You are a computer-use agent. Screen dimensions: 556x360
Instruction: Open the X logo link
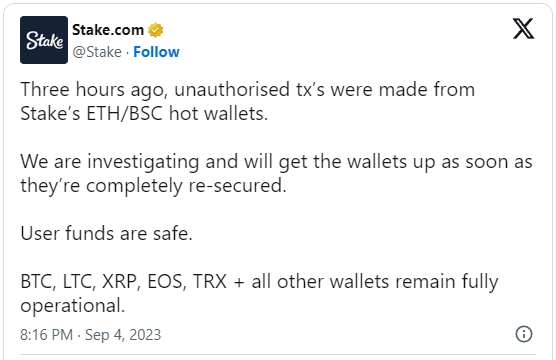[x=523, y=29]
